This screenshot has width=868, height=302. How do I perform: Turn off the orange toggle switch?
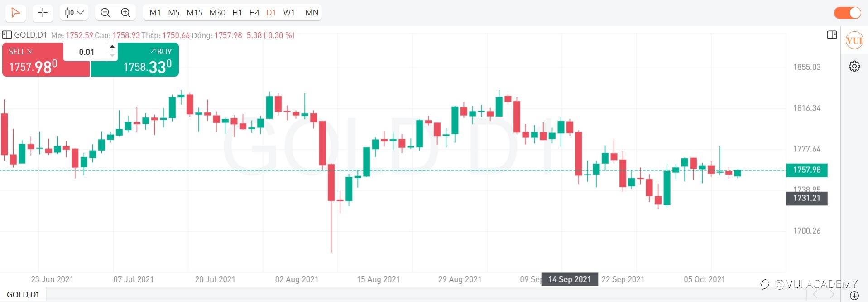[x=847, y=13]
